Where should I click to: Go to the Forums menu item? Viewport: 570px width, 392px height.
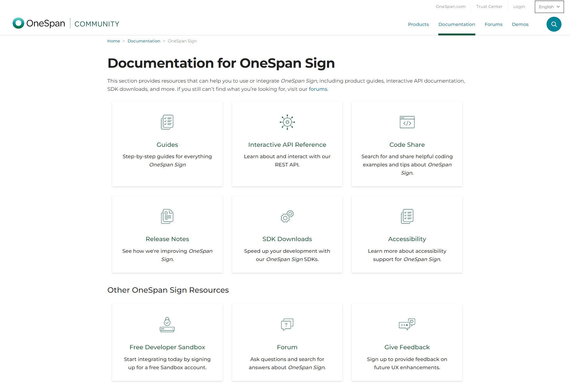pos(493,24)
